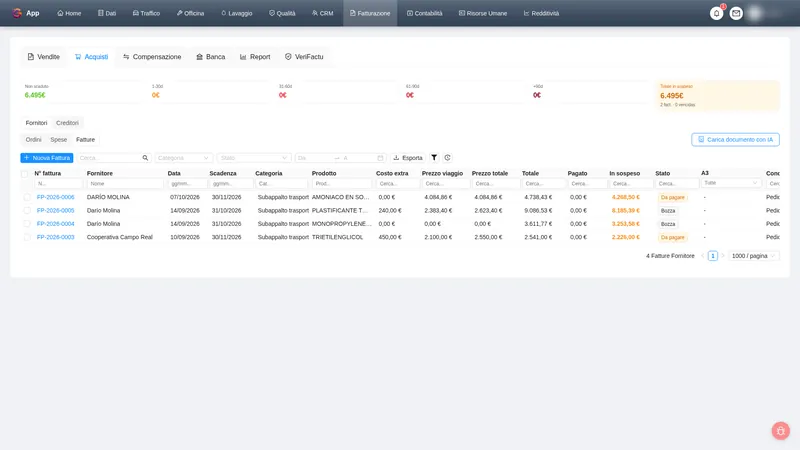Select the Spese sub-tab

tap(59, 139)
